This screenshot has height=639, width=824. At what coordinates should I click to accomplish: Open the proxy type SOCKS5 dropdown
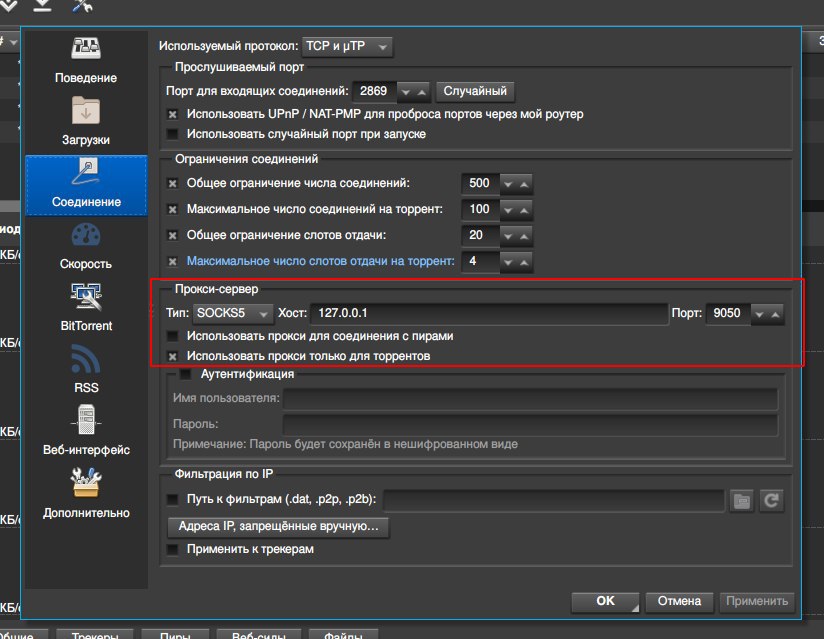[233, 314]
